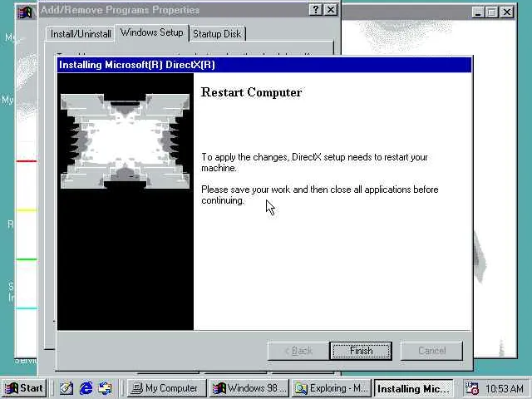Screen dimensions: 532x399
Task: Click the Finish button in DirectX setup
Action: coord(361,351)
